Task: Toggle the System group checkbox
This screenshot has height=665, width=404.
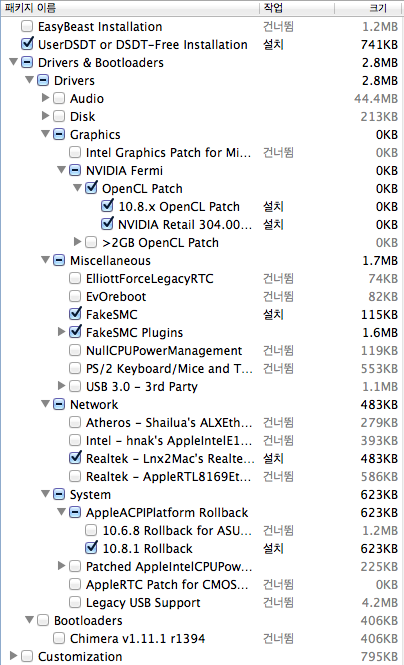Action: (59, 494)
